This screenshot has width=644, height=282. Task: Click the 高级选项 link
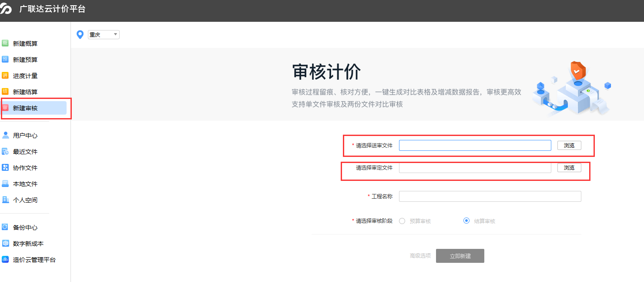[420, 256]
